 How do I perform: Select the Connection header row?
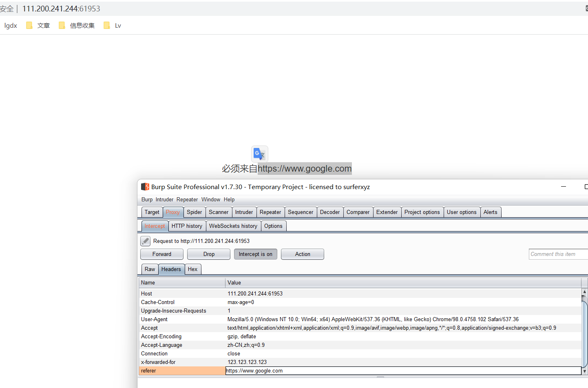tap(360, 353)
